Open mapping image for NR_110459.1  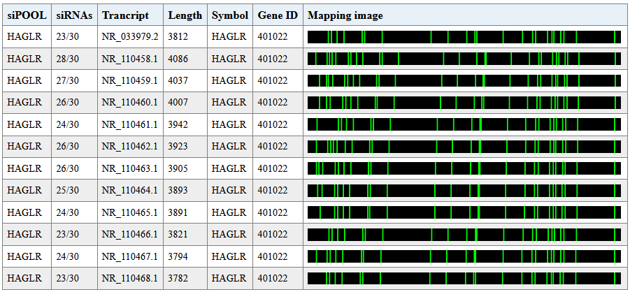(x=464, y=80)
